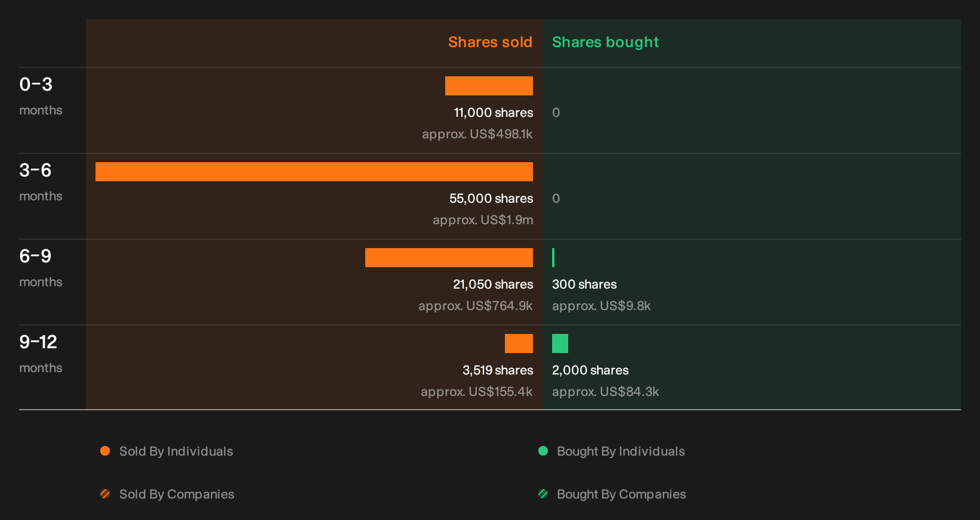This screenshot has height=520, width=980.
Task: Click the 0 bought value in 0-3 months row
Action: (556, 113)
